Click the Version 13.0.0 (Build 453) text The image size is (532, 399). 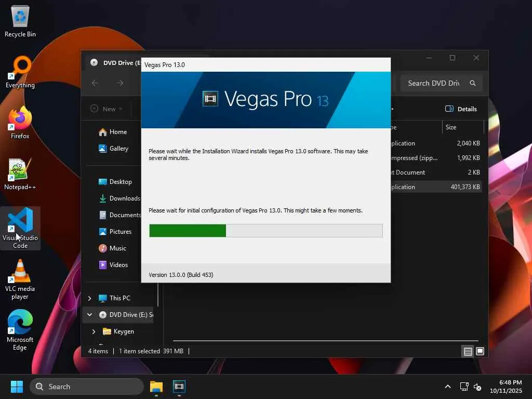[x=181, y=275]
